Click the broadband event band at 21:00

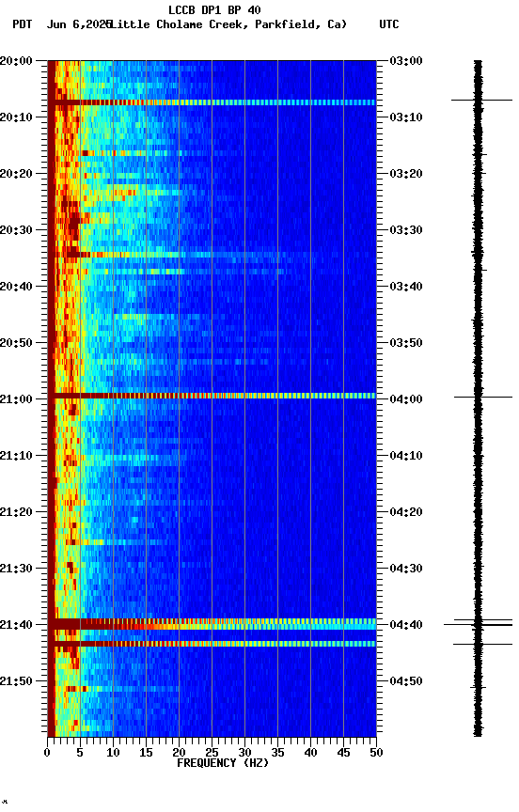[212, 396]
